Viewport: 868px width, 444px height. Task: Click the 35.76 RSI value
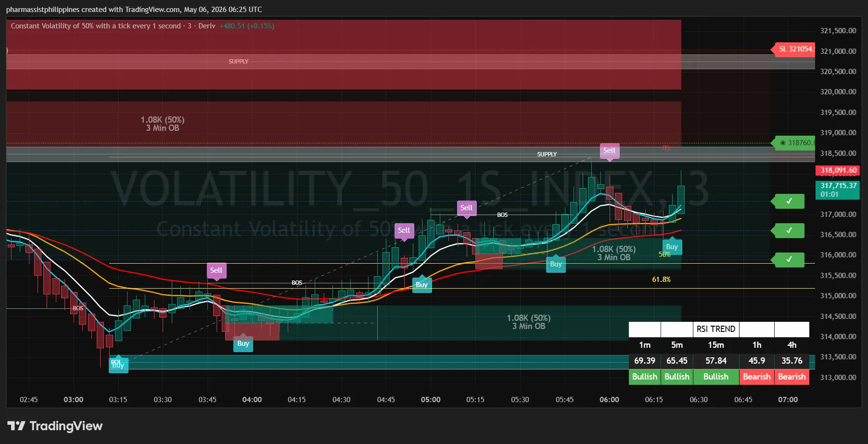coord(792,361)
